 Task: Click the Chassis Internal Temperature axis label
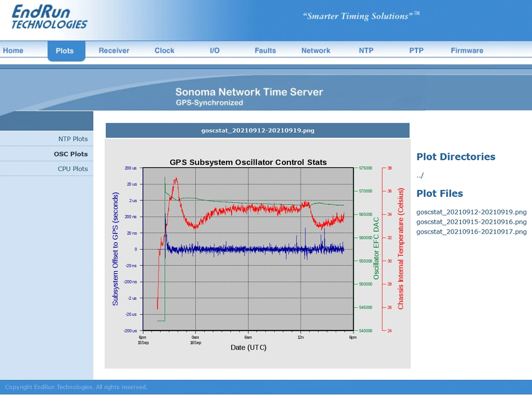tap(401, 248)
